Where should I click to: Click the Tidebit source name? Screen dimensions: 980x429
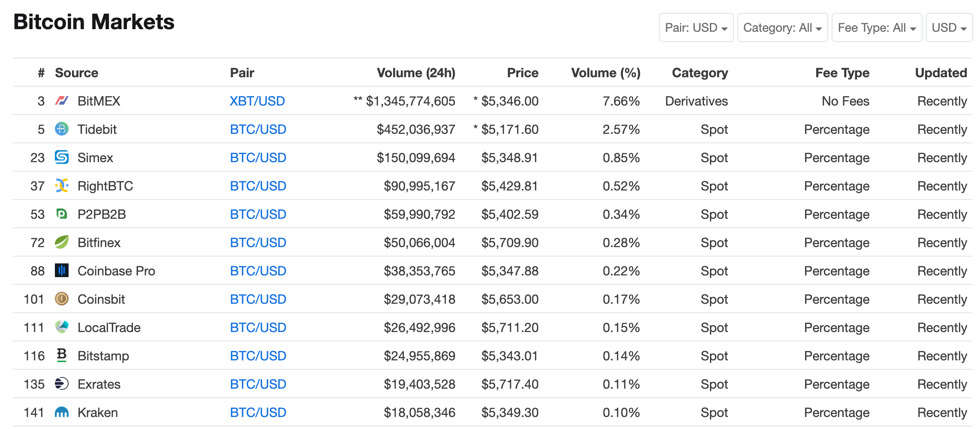[x=97, y=129]
